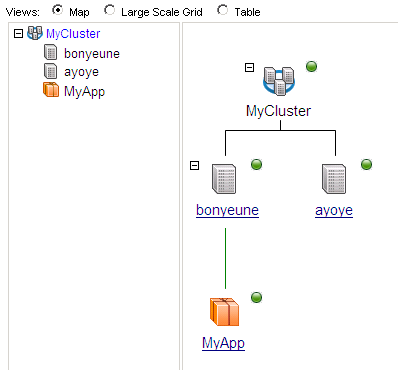Click green status indicator next to ayoye
The height and width of the screenshot is (370, 398).
pyautogui.click(x=366, y=164)
